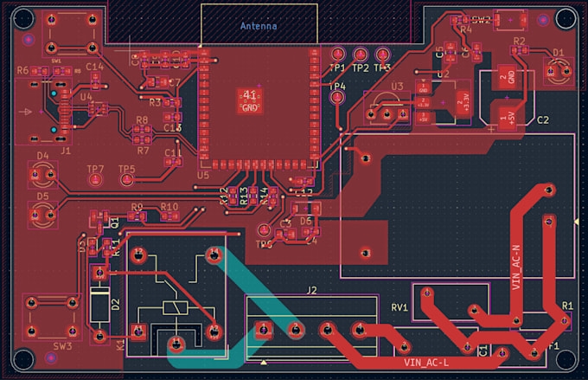The image size is (588, 380).
Task: Click the C11 reference label
Action: (173, 153)
